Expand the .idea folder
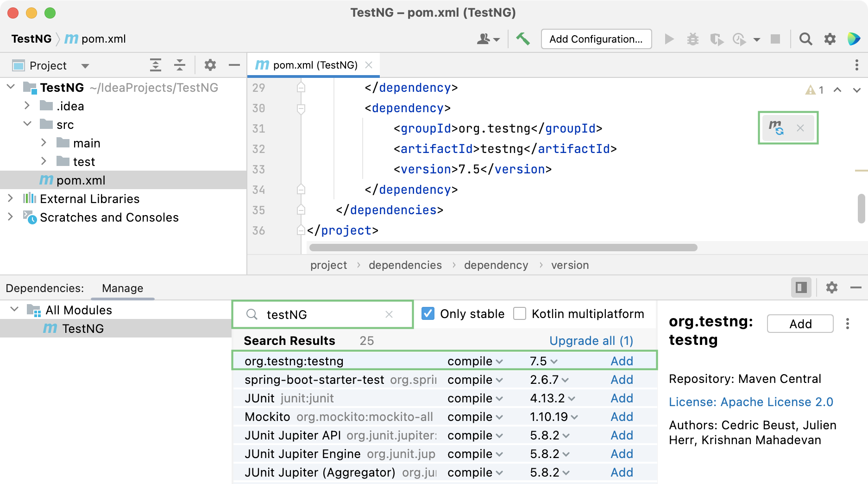Screen dimensions: 868x484 click(27, 106)
